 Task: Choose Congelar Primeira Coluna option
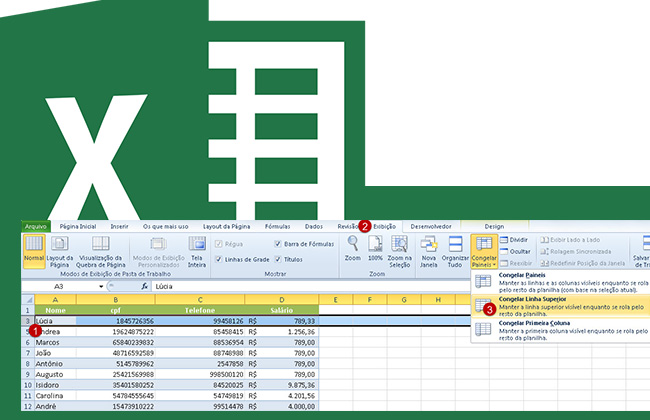coord(560,330)
